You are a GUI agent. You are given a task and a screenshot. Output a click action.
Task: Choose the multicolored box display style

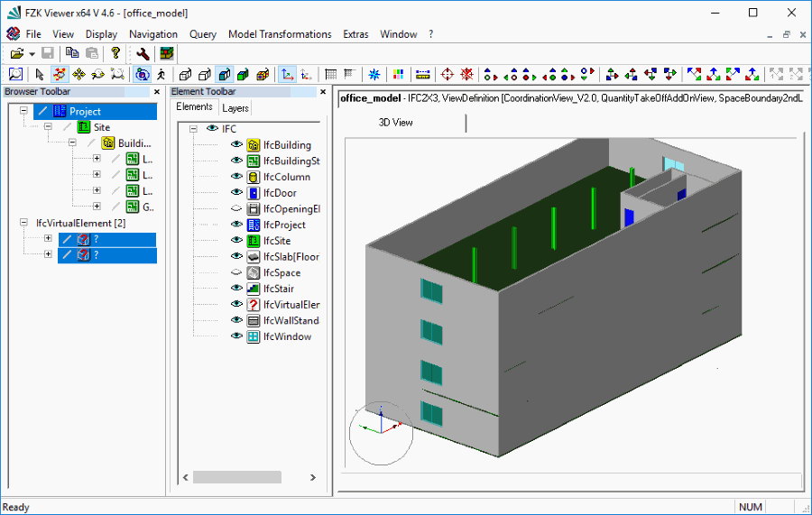click(x=263, y=75)
